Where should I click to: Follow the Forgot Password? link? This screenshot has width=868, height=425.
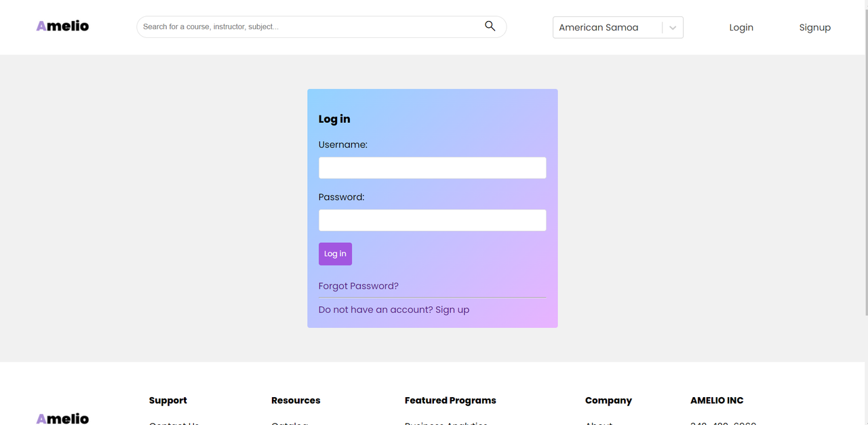(x=359, y=286)
